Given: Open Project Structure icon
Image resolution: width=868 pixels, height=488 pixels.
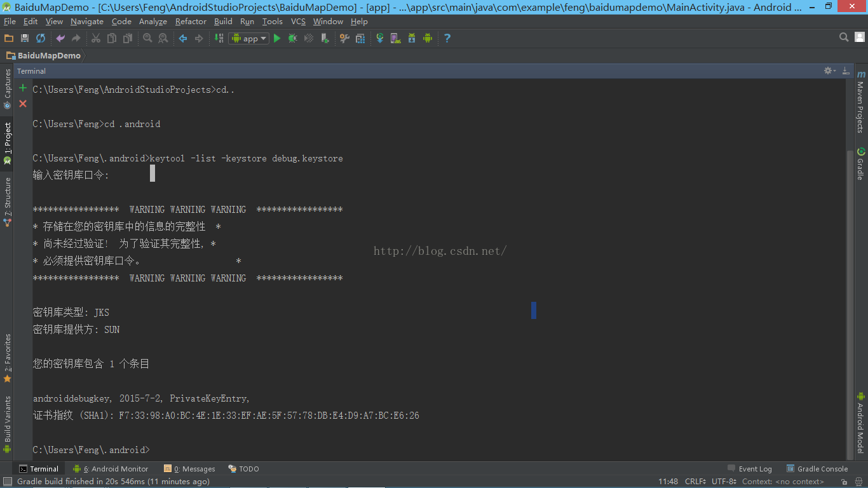Looking at the screenshot, I should (360, 38).
